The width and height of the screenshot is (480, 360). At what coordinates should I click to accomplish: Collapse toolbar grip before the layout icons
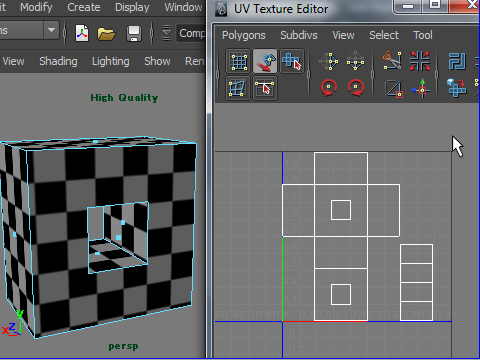(x=437, y=75)
